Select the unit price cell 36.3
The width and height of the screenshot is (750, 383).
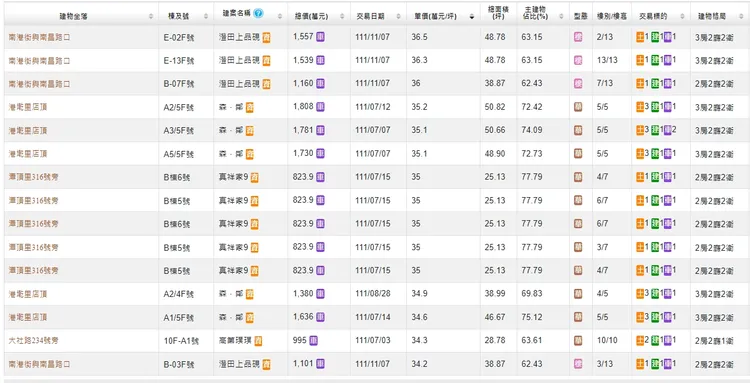419,60
